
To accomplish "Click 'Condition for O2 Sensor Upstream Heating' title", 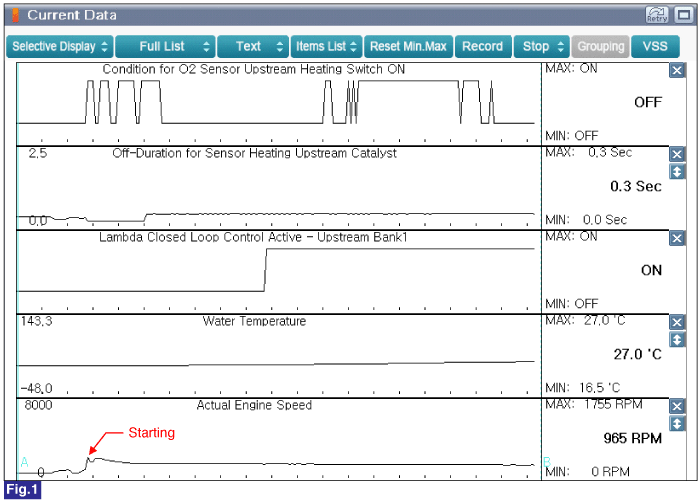I will point(254,69).
